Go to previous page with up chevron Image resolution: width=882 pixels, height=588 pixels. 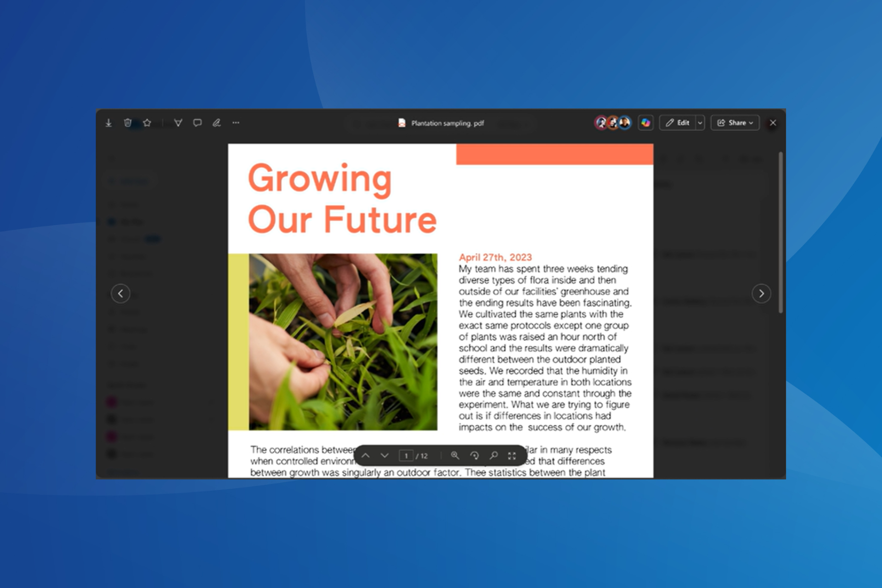point(366,456)
